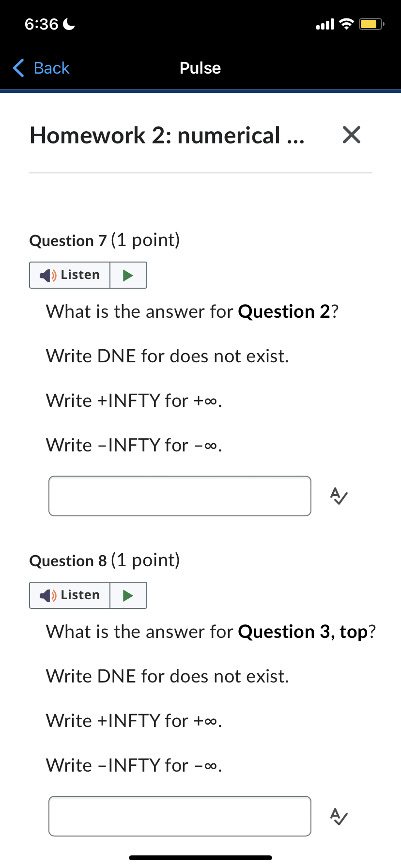Image resolution: width=401 pixels, height=868 pixels.
Task: Tap the Back link to exit
Action: (x=51, y=68)
